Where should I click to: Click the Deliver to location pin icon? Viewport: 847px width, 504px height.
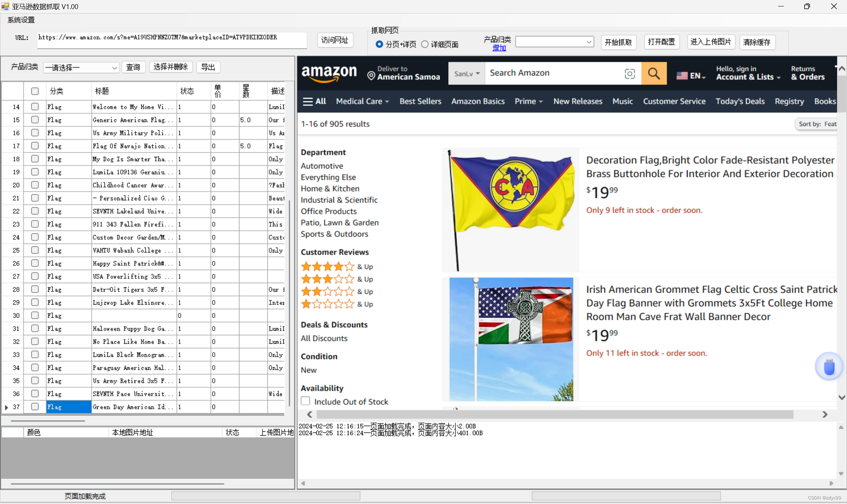(x=371, y=76)
